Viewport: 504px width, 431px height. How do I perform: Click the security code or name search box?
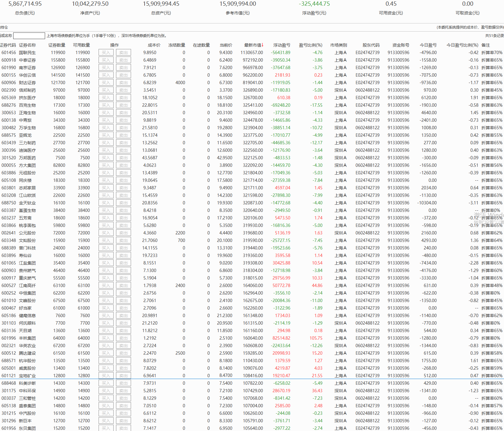pyautogui.click(x=29, y=36)
